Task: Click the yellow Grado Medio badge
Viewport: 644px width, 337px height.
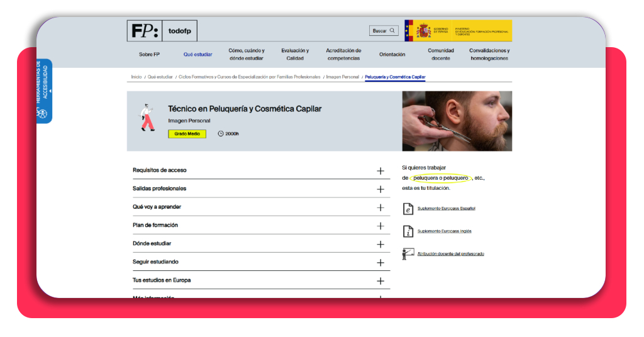Action: 187,134
